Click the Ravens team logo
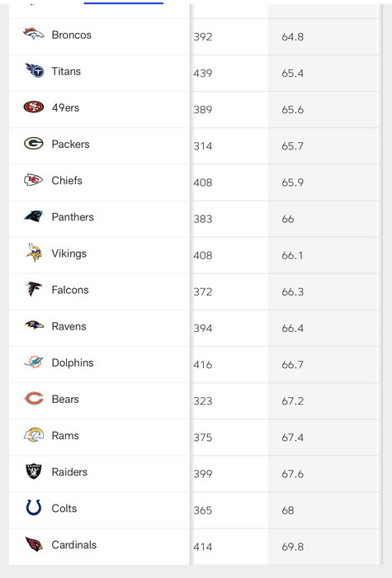 34,325
